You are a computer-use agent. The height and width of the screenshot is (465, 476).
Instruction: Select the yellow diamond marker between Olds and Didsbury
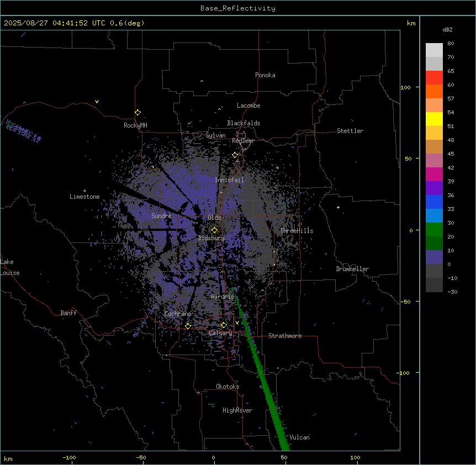(x=214, y=230)
